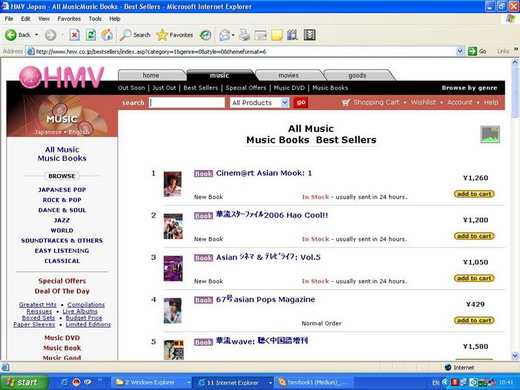Open the Favorites menu
This screenshot has width=520, height=390.
tap(69, 19)
